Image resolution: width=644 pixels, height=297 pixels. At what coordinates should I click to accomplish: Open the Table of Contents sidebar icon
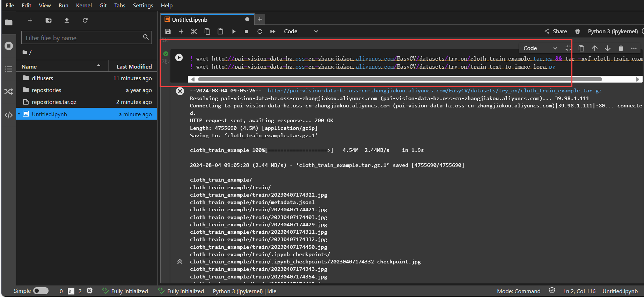(x=9, y=69)
